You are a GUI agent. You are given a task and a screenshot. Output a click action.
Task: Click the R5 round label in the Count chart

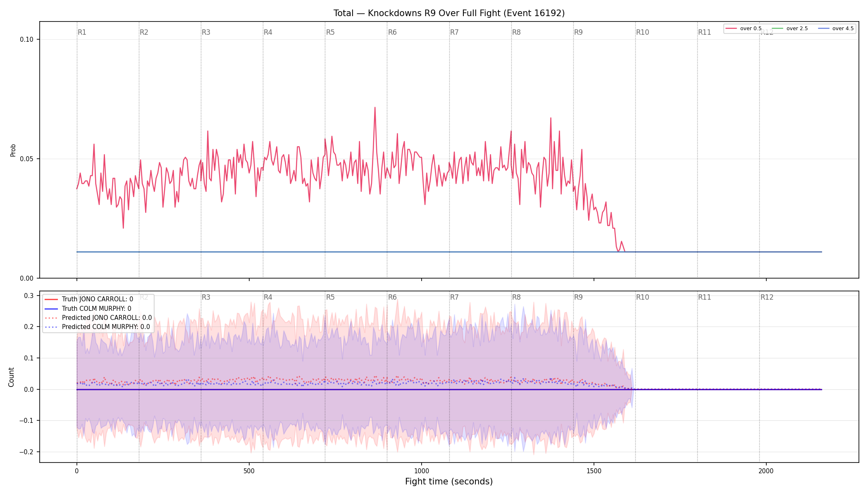330,297
